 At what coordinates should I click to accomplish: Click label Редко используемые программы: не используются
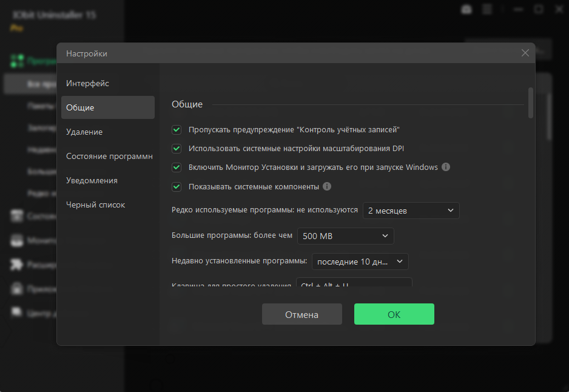tap(264, 210)
